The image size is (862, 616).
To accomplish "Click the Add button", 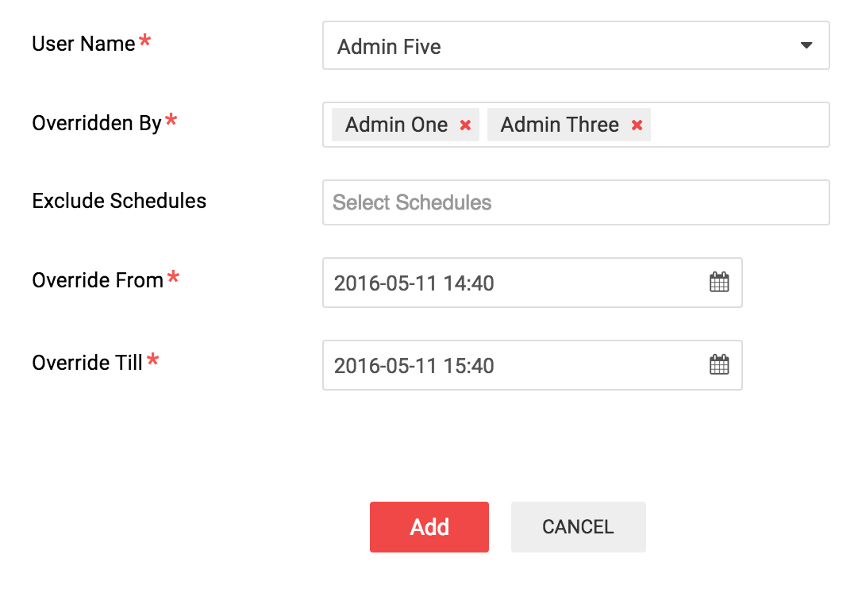I will [x=429, y=527].
